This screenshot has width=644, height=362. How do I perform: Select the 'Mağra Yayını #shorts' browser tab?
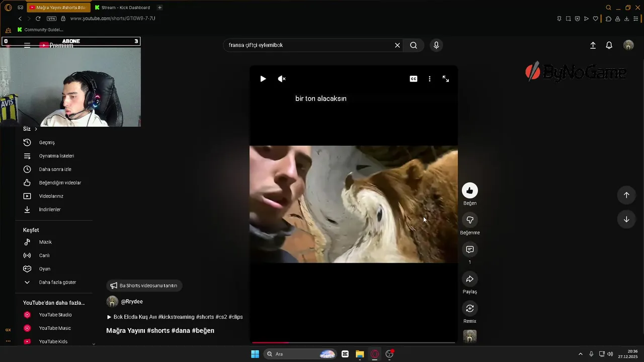click(x=58, y=8)
